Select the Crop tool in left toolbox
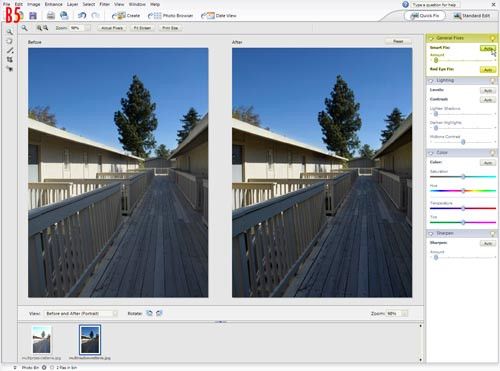This screenshot has width=500, height=371. [10, 59]
